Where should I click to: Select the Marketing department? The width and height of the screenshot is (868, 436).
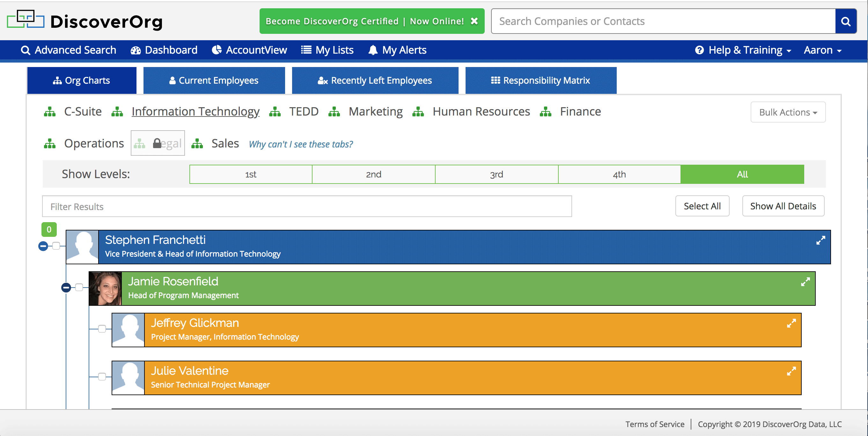point(376,112)
